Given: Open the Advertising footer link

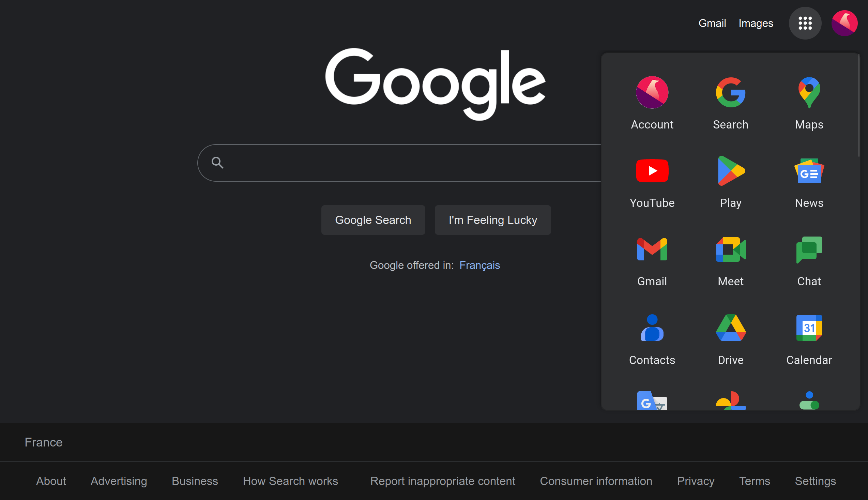Looking at the screenshot, I should tap(119, 481).
